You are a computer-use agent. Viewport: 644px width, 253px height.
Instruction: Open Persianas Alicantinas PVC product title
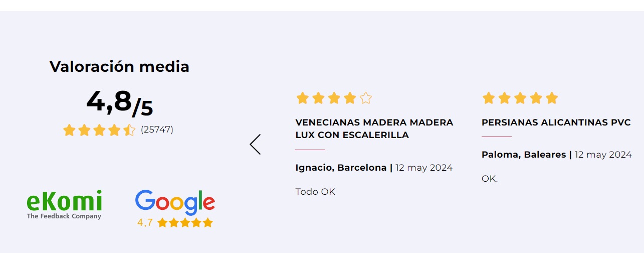point(556,122)
